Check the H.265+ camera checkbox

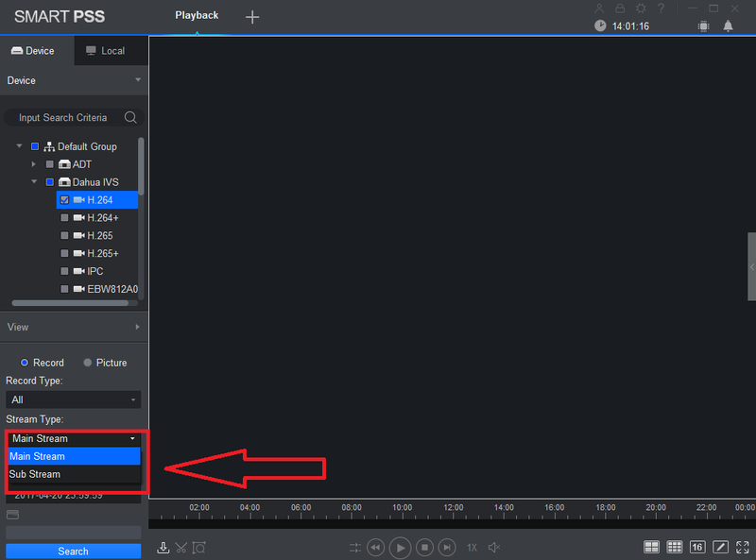[64, 253]
